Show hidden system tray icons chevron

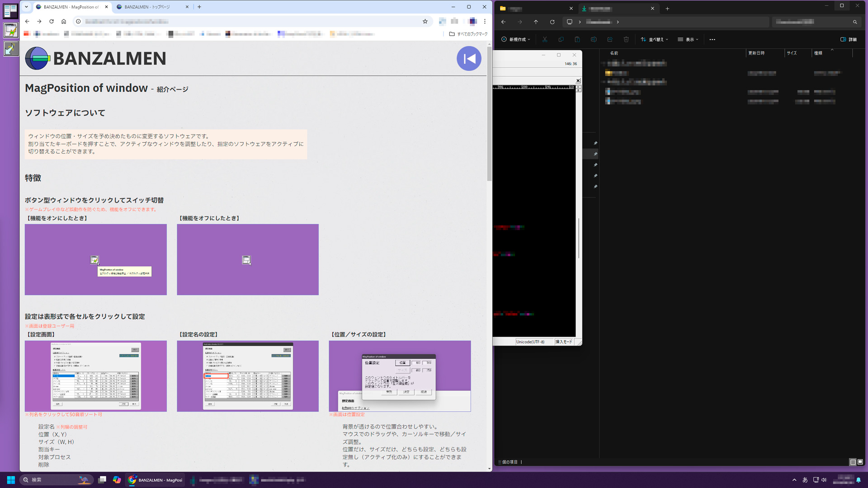(x=794, y=480)
